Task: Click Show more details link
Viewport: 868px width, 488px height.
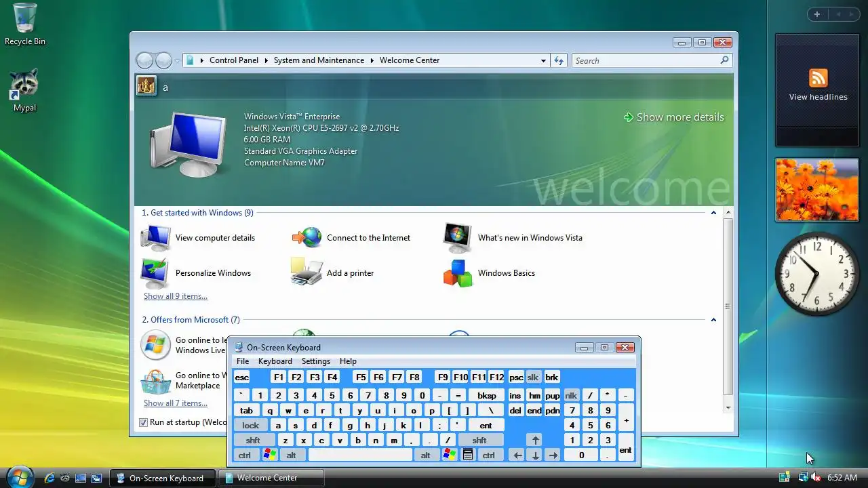Action: (674, 117)
